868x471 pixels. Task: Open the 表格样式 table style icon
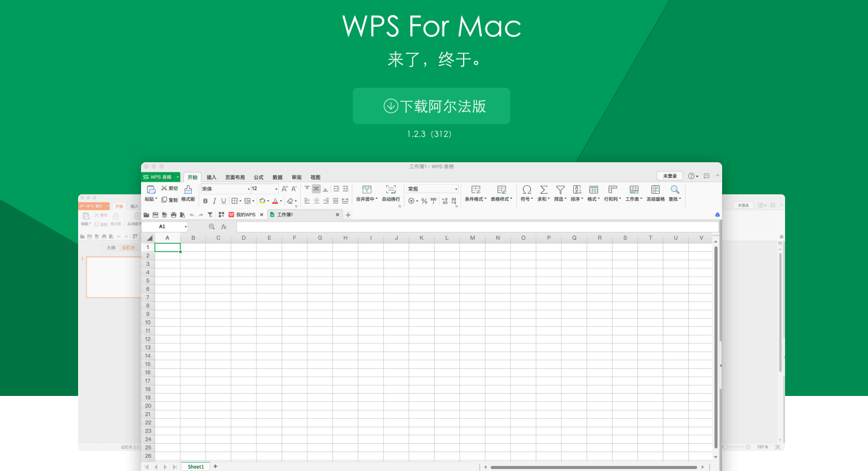[x=502, y=189]
